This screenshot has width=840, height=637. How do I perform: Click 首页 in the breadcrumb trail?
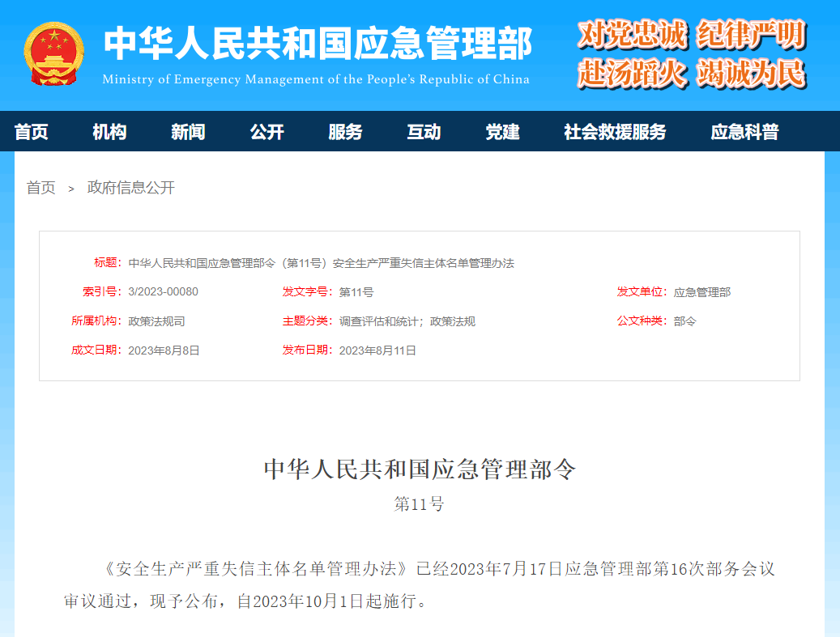(x=41, y=188)
